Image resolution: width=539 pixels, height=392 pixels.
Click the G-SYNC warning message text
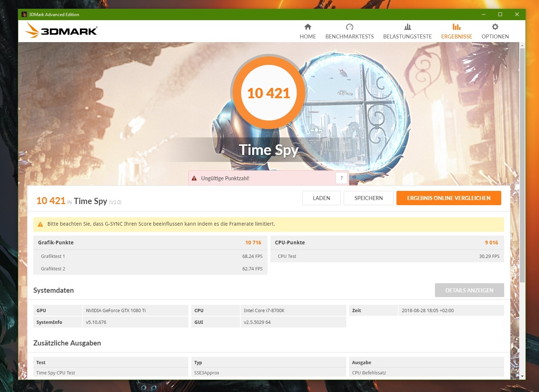(161, 224)
